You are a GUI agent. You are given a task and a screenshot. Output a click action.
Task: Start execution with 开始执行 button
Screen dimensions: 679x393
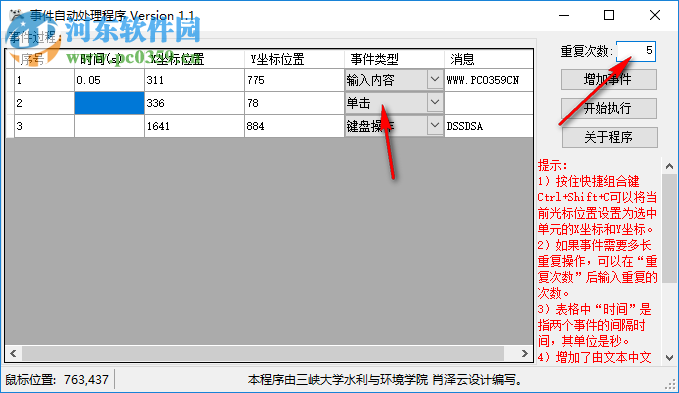[608, 108]
